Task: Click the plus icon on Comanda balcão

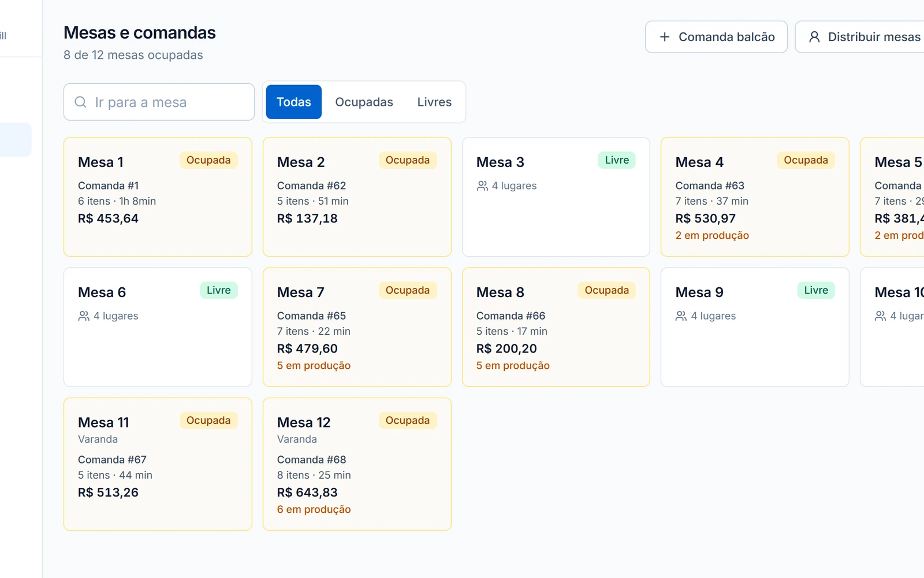Action: (665, 37)
